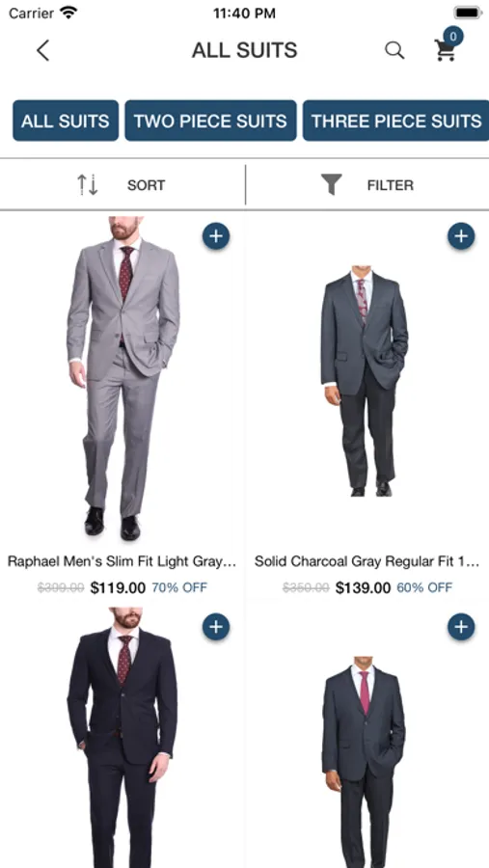
Task: Select the ALL SUITS category tab
Action: click(66, 121)
